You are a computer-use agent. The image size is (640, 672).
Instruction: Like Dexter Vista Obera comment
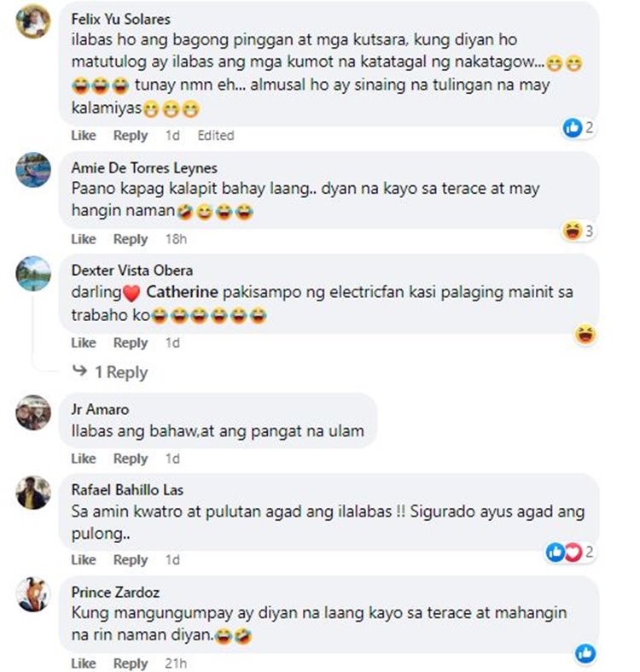[x=84, y=343]
